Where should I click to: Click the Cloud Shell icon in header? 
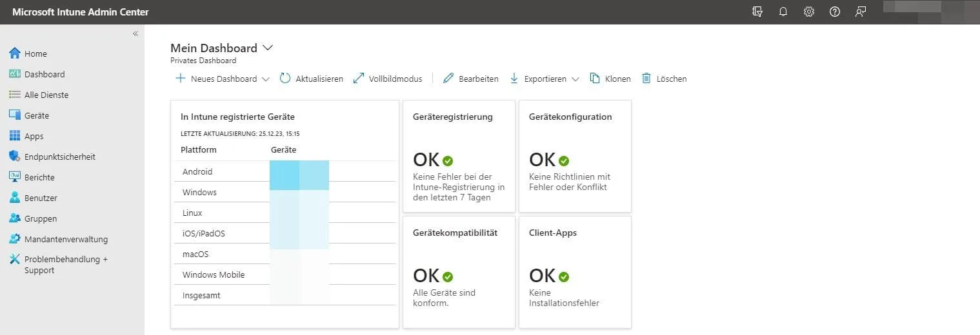(757, 12)
